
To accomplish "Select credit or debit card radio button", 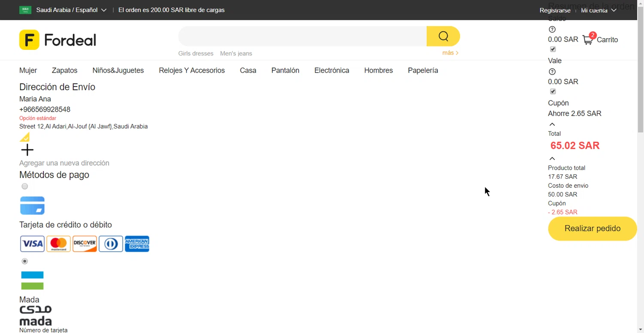I will (25, 186).
